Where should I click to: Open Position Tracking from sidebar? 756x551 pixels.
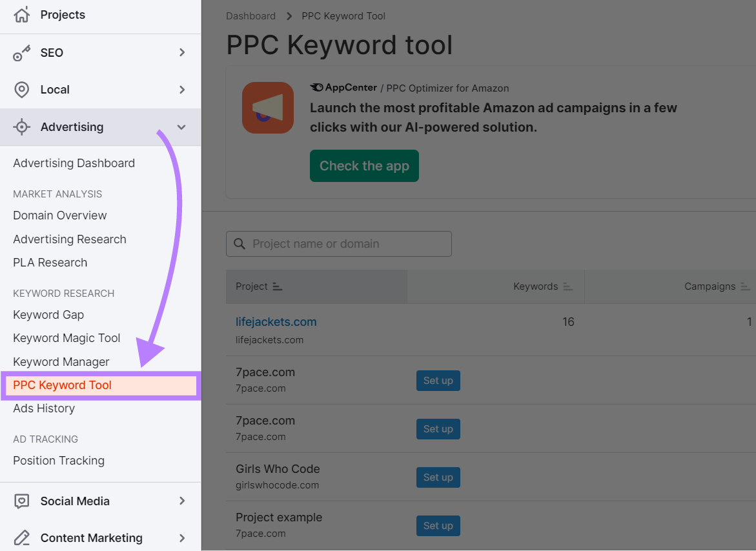(x=59, y=461)
